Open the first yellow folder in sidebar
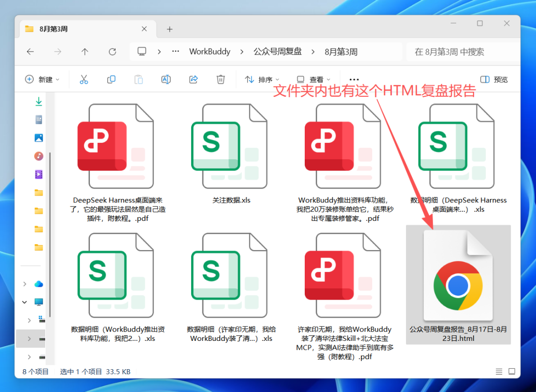This screenshot has height=392, width=536. tap(39, 193)
